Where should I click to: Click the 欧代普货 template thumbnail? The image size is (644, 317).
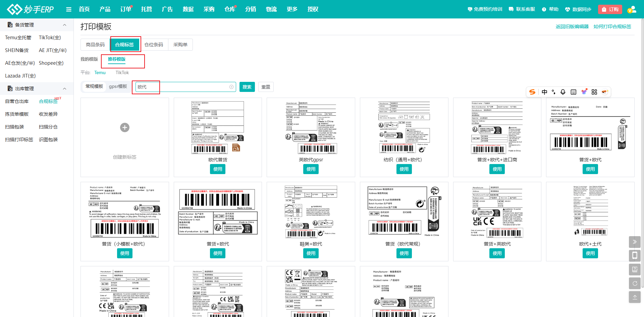pos(218,128)
